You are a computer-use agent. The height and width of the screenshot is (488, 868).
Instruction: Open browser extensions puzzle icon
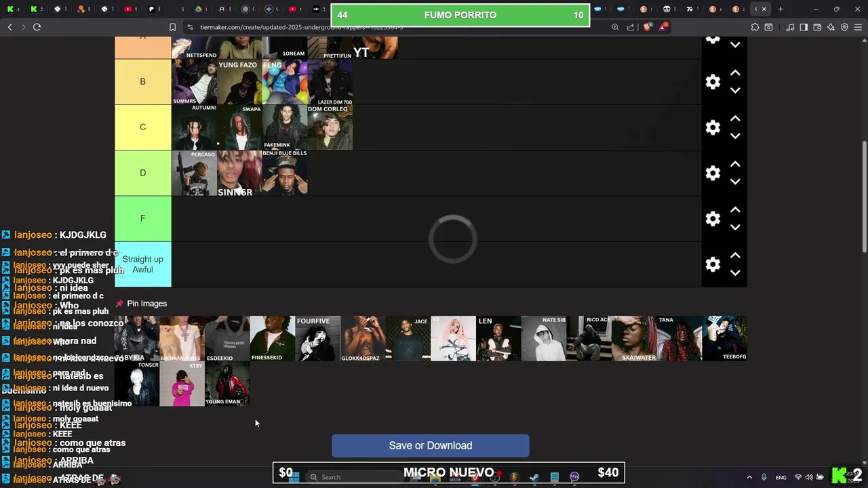coord(755,27)
